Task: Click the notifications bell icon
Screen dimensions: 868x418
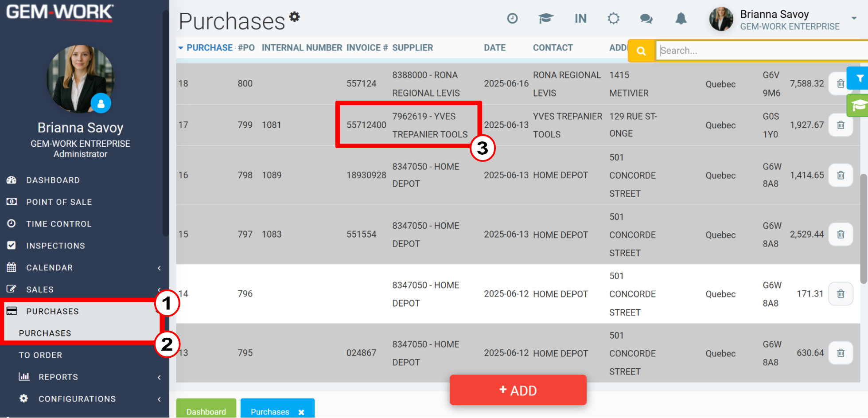Action: (x=681, y=19)
